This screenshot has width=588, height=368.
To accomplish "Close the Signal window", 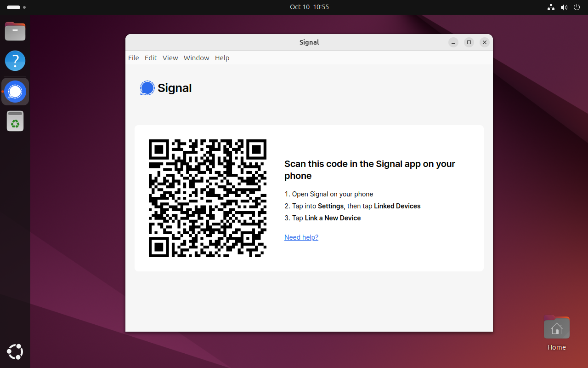I will [484, 42].
